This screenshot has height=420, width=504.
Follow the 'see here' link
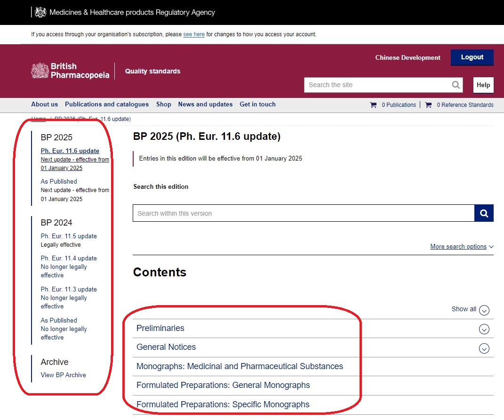pyautogui.click(x=194, y=34)
